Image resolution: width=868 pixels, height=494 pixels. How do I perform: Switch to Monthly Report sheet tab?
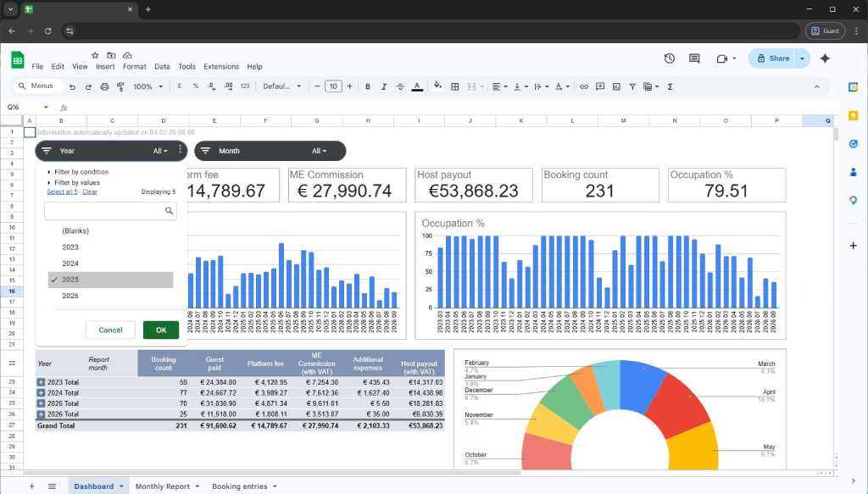167,486
